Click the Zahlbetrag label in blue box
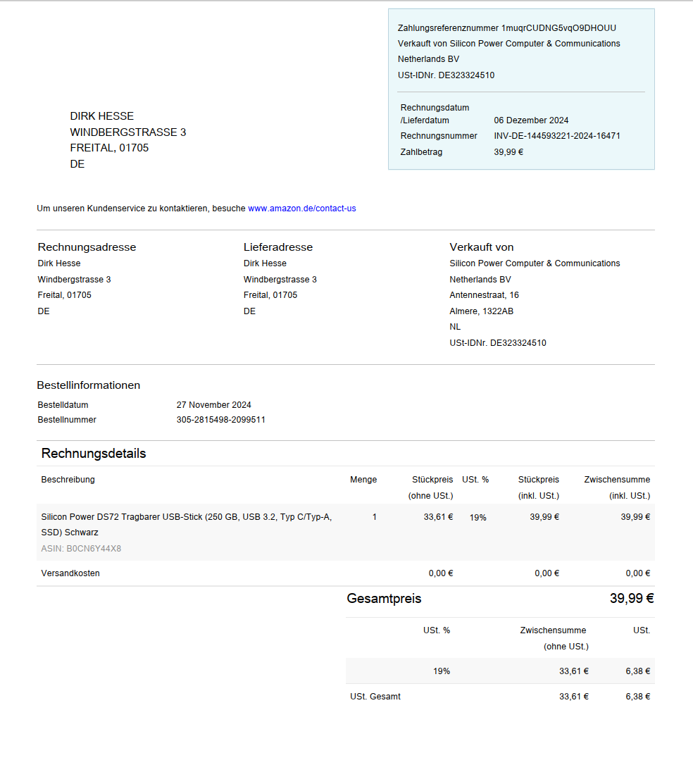This screenshot has width=693, height=784. coord(421,152)
